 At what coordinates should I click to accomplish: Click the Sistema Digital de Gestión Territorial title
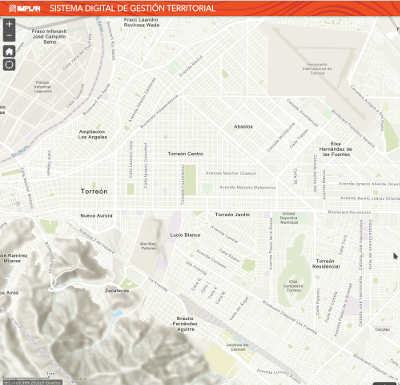(x=132, y=8)
